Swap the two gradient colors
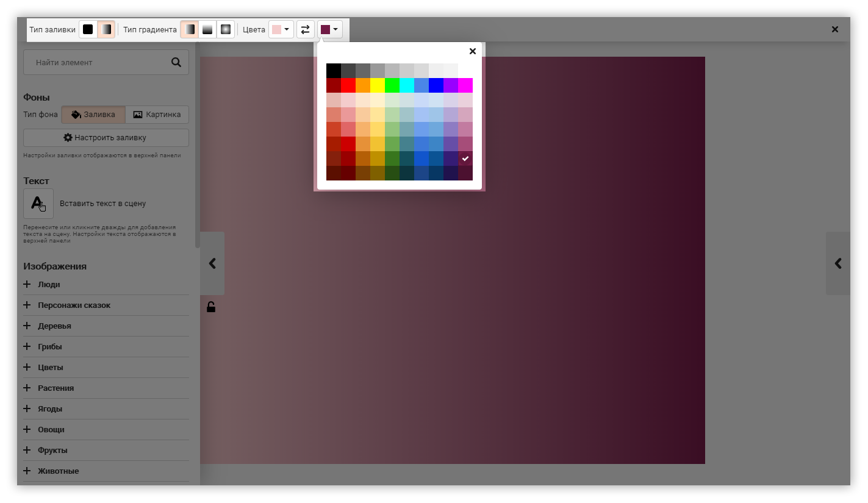The image size is (868, 503). (305, 29)
